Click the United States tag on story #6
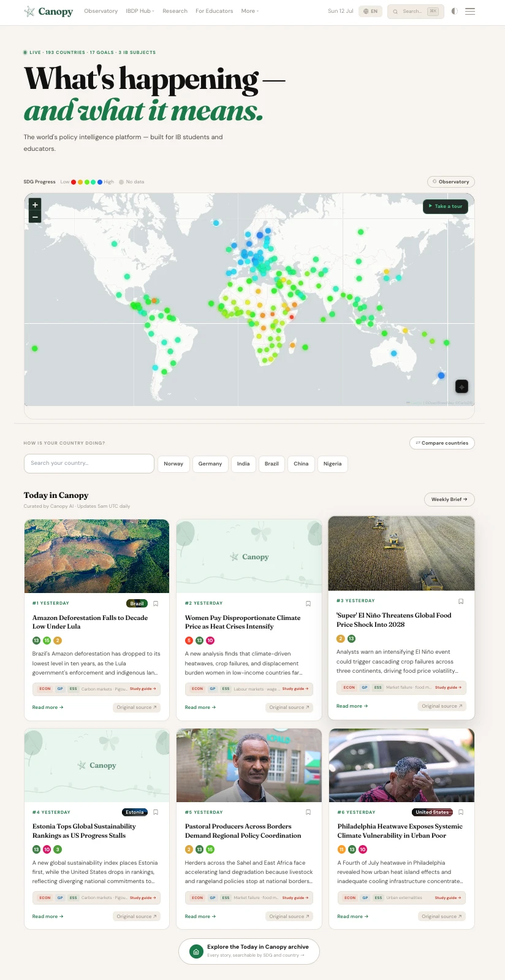 pos(432,812)
